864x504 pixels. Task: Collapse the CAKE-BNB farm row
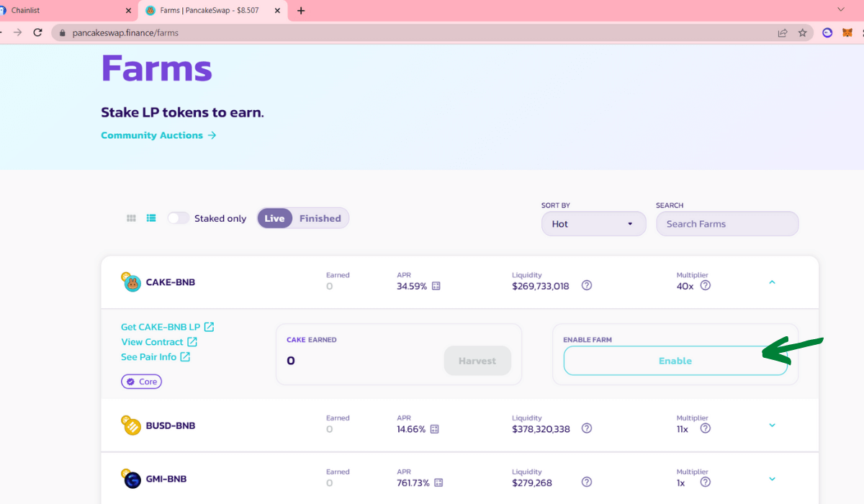pos(772,282)
